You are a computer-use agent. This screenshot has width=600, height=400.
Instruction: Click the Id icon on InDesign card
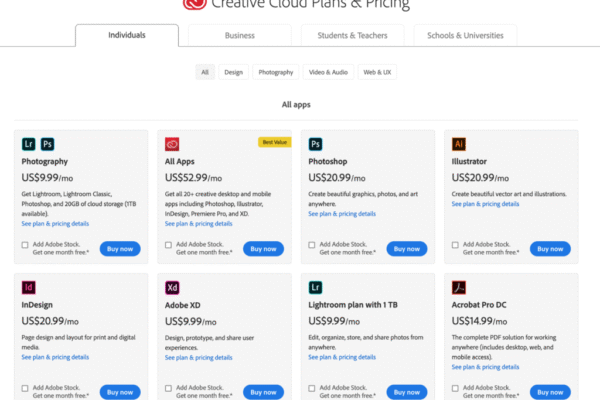click(28, 287)
